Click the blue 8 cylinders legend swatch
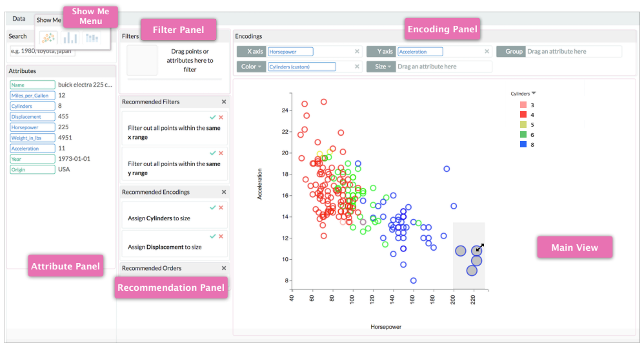 523,144
